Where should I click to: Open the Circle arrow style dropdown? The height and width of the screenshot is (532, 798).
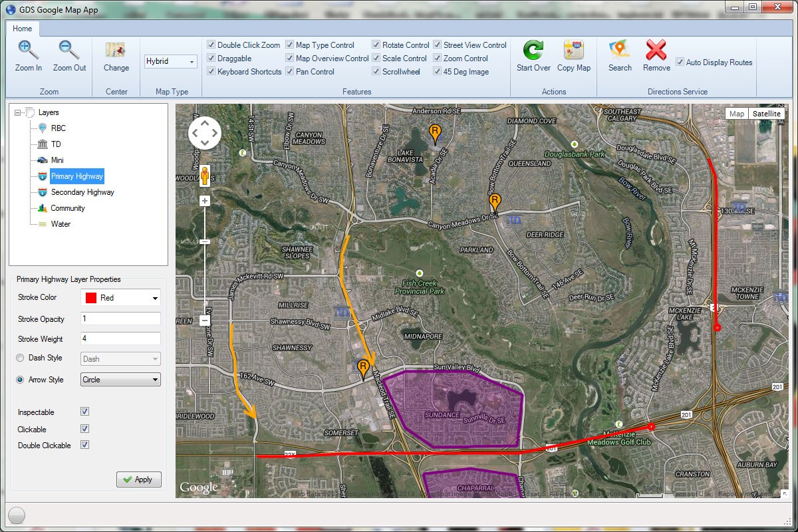coord(120,380)
